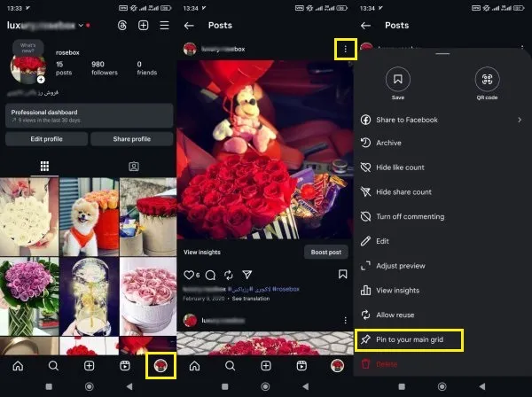Image resolution: width=532 pixels, height=397 pixels.
Task: Tap Save circle button in options sheet
Action: pyautogui.click(x=398, y=80)
